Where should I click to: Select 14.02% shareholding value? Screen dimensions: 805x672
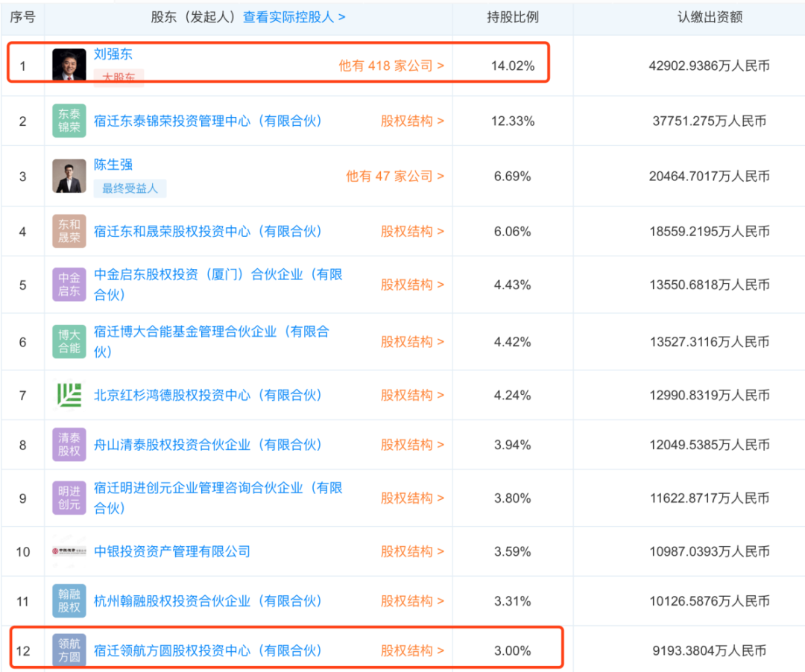click(x=513, y=66)
